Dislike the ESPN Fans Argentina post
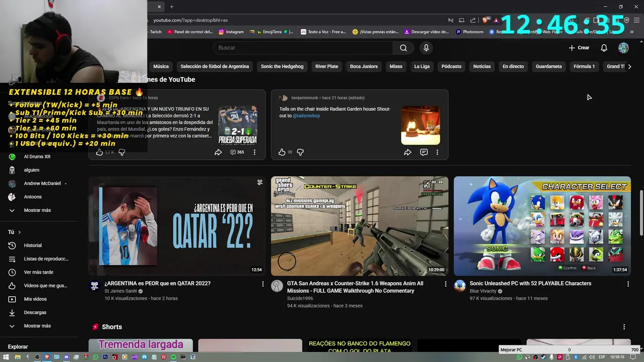This screenshot has width=644, height=362. (122, 152)
